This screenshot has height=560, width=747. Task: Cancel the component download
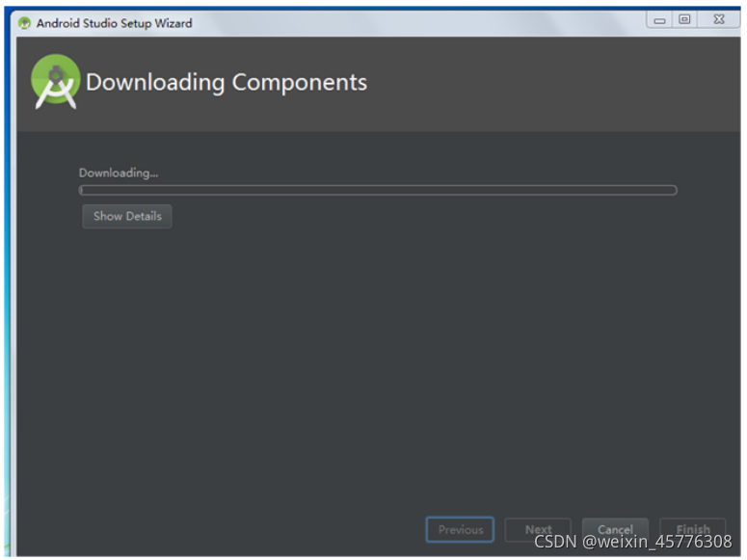(x=615, y=529)
